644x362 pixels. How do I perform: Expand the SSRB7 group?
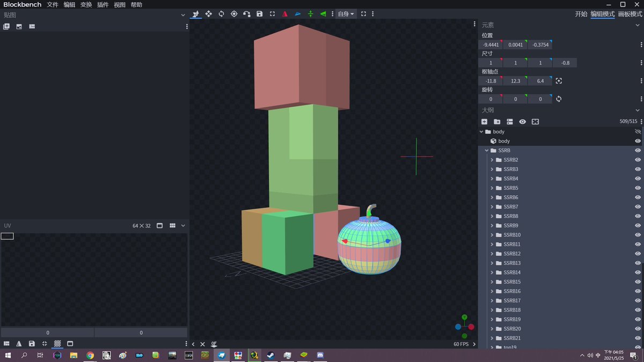tap(492, 207)
